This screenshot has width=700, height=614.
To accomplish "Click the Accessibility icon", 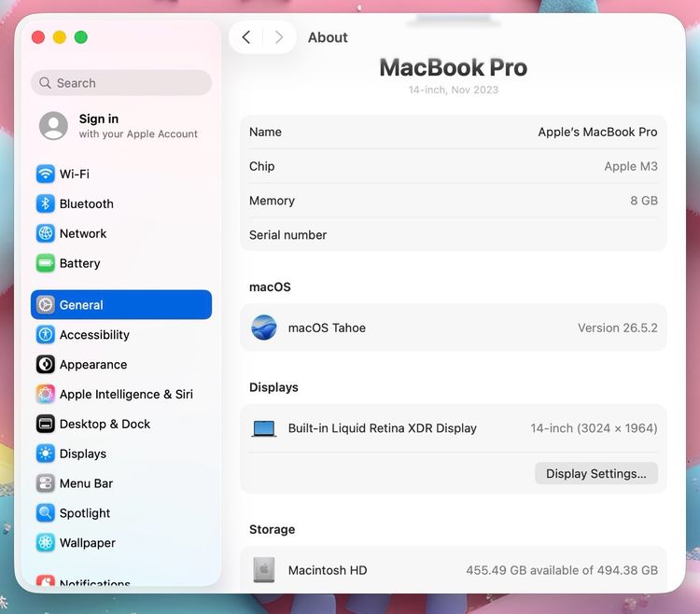I will [x=45, y=335].
